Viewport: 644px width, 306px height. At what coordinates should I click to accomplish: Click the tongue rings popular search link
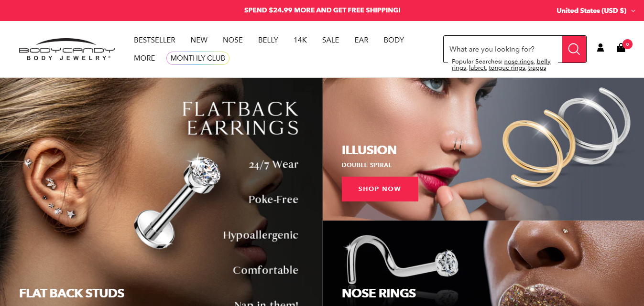pos(507,68)
